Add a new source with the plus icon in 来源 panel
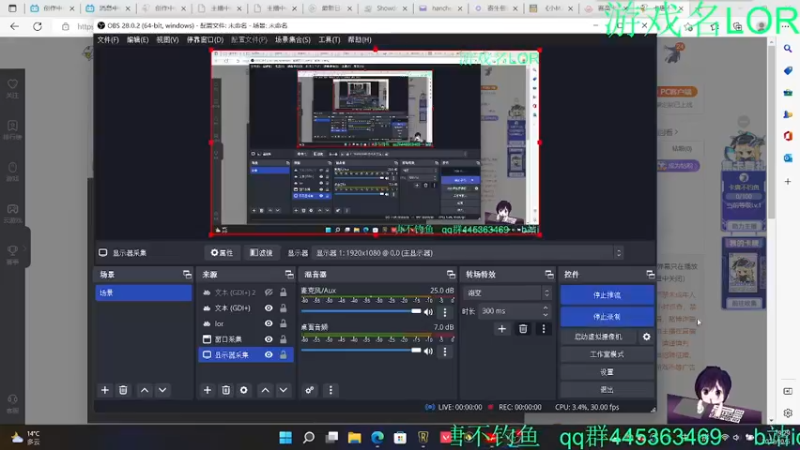The width and height of the screenshot is (800, 450). 207,390
